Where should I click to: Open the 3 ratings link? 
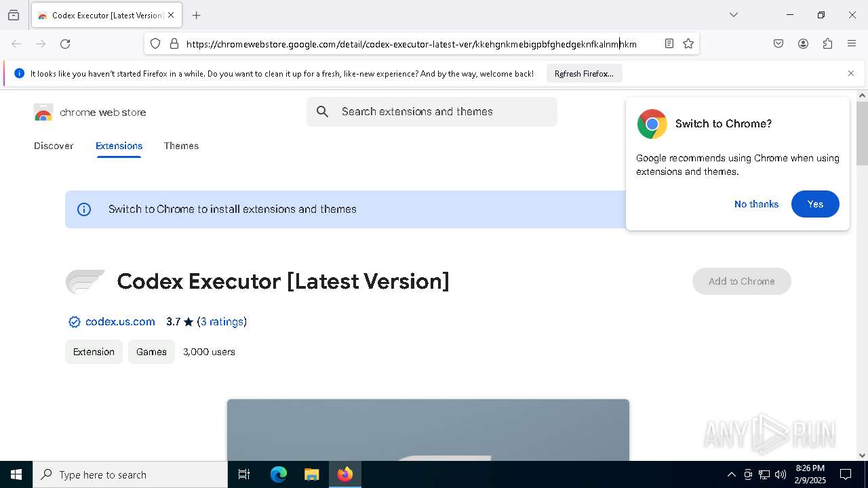point(222,322)
